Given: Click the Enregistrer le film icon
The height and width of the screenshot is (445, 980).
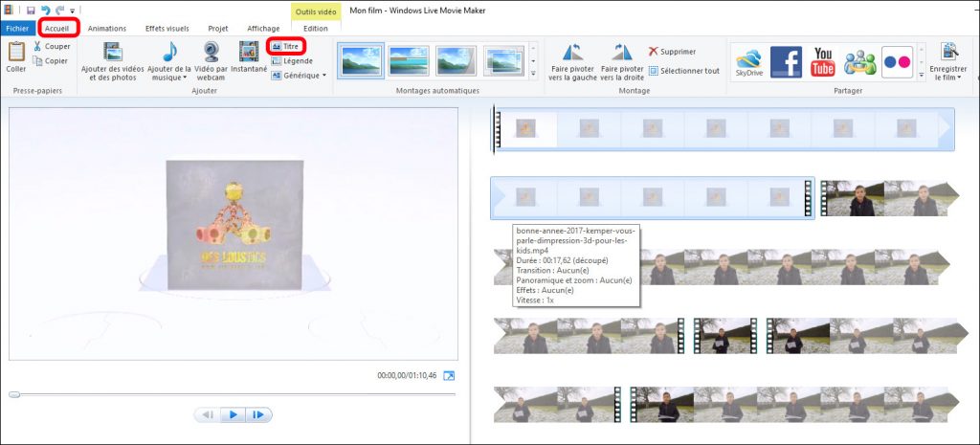Looking at the screenshot, I should [948, 52].
